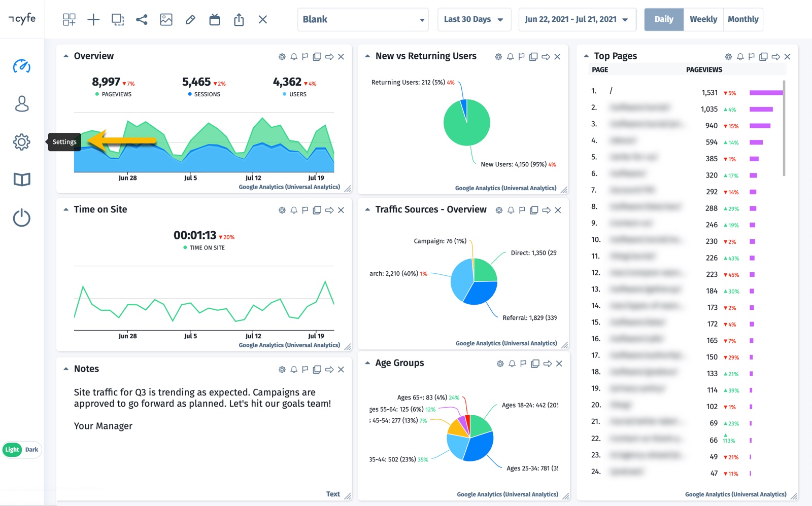Switch to Weekly view
This screenshot has width=812, height=506.
pos(703,19)
